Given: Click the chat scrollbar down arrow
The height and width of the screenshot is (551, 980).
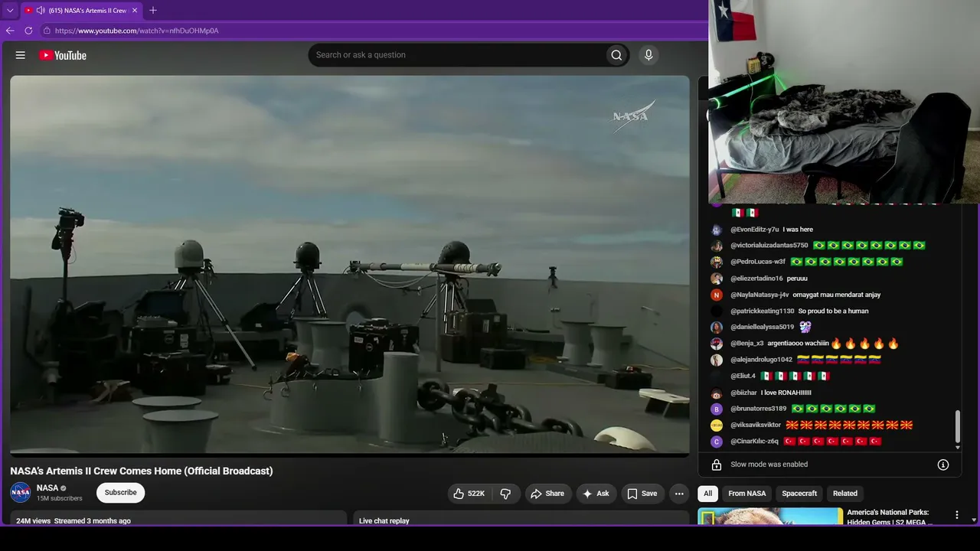Looking at the screenshot, I should [x=957, y=447].
